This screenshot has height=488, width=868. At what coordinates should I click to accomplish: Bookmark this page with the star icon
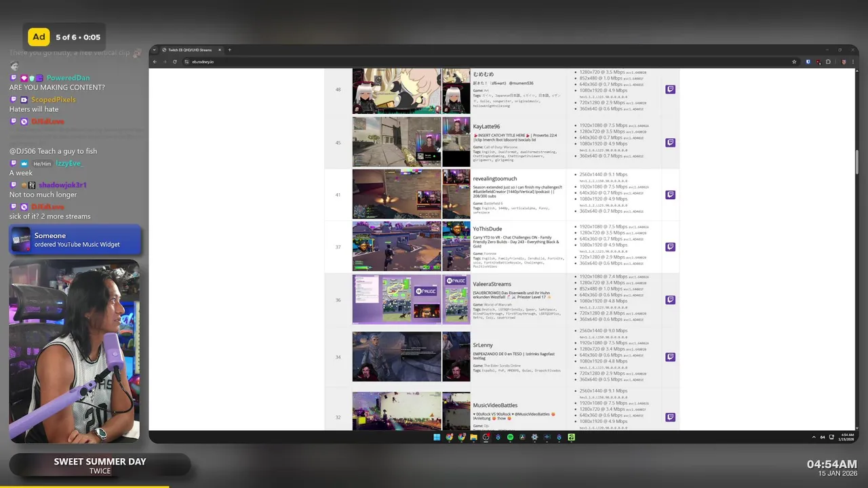click(x=794, y=62)
